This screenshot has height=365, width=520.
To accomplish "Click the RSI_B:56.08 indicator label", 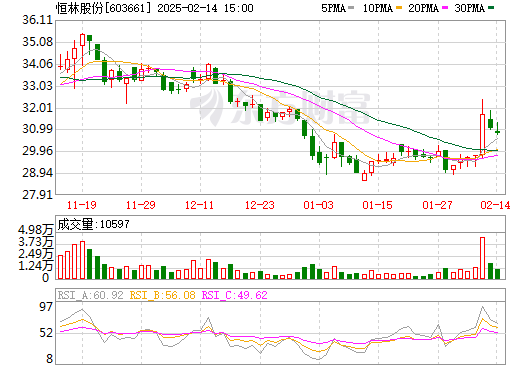I will click(x=162, y=295).
